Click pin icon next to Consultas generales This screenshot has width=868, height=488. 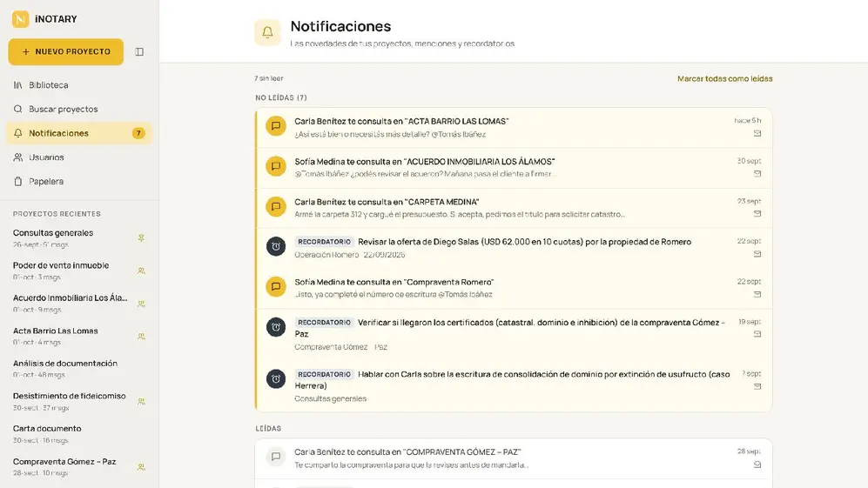click(141, 238)
